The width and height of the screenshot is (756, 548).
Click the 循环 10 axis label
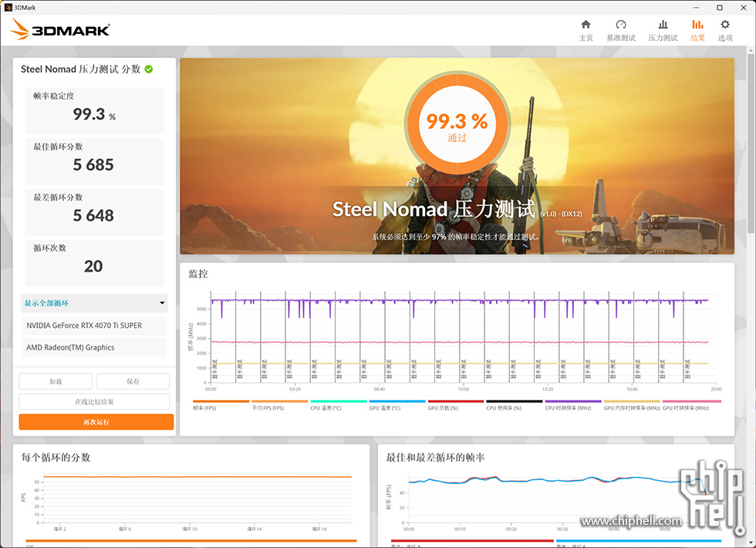point(190,529)
